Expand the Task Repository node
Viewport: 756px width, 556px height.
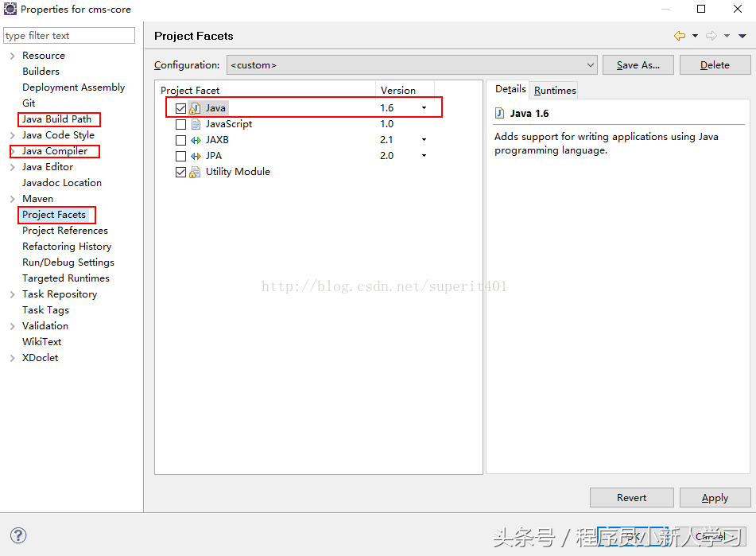[x=13, y=294]
